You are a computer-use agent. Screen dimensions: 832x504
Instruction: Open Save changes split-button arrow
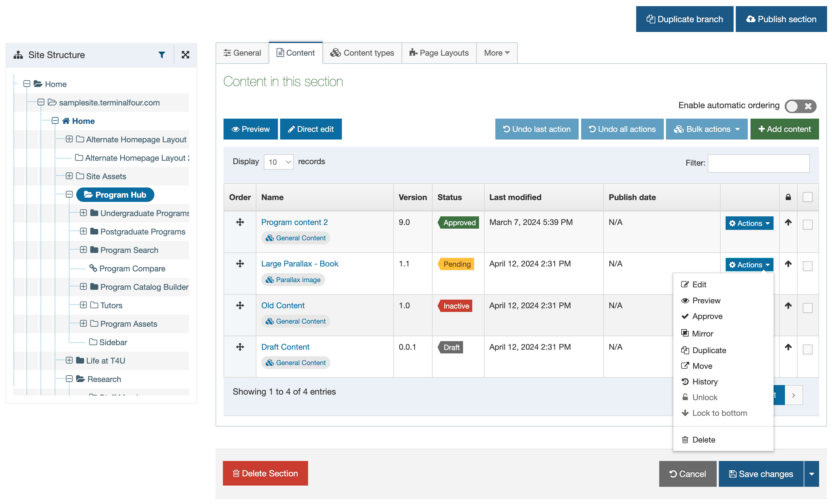click(812, 474)
